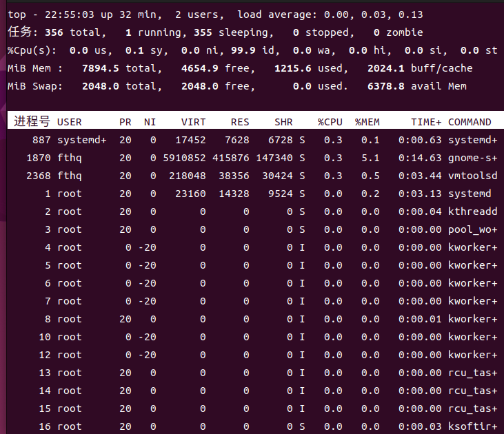504x434 pixels.
Task: Click the %CPU column header
Action: point(330,122)
